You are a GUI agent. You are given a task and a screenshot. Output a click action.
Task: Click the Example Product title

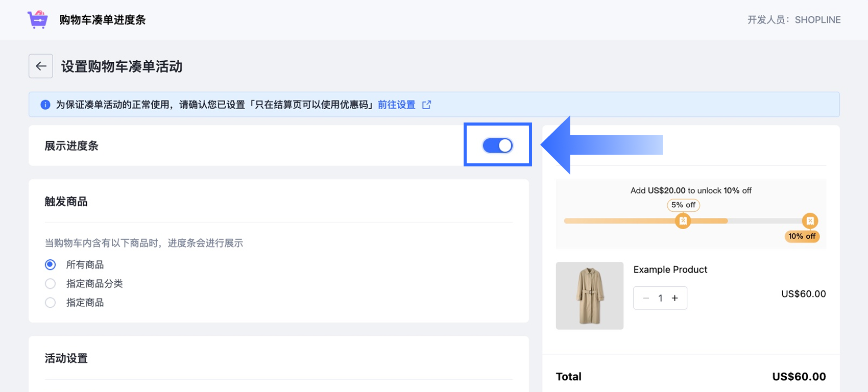point(670,269)
